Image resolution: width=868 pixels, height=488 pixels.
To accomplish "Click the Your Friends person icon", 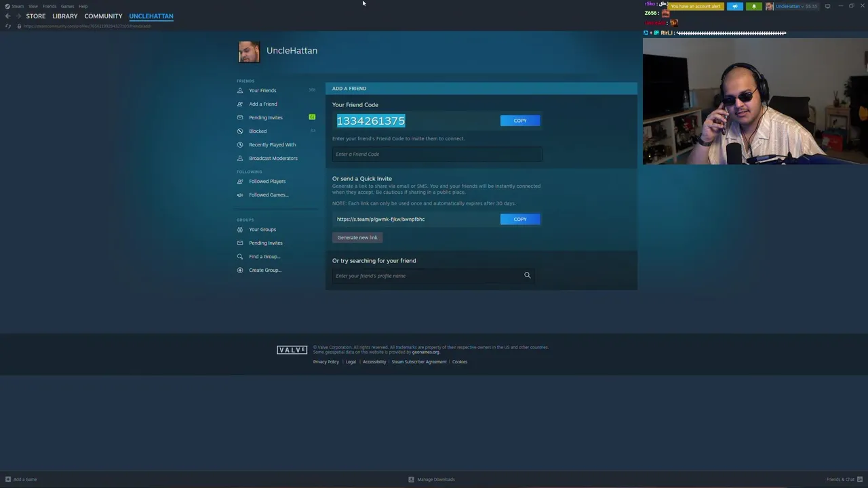I will pos(240,90).
